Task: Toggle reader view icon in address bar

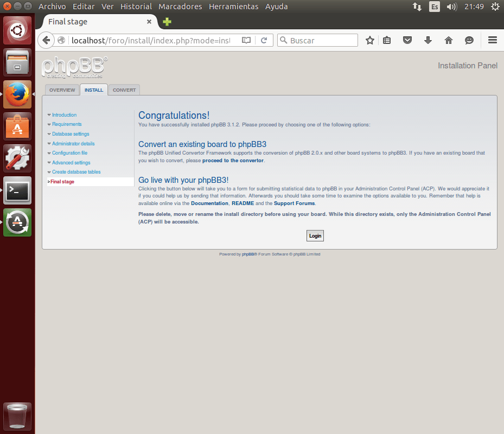Action: coord(246,41)
